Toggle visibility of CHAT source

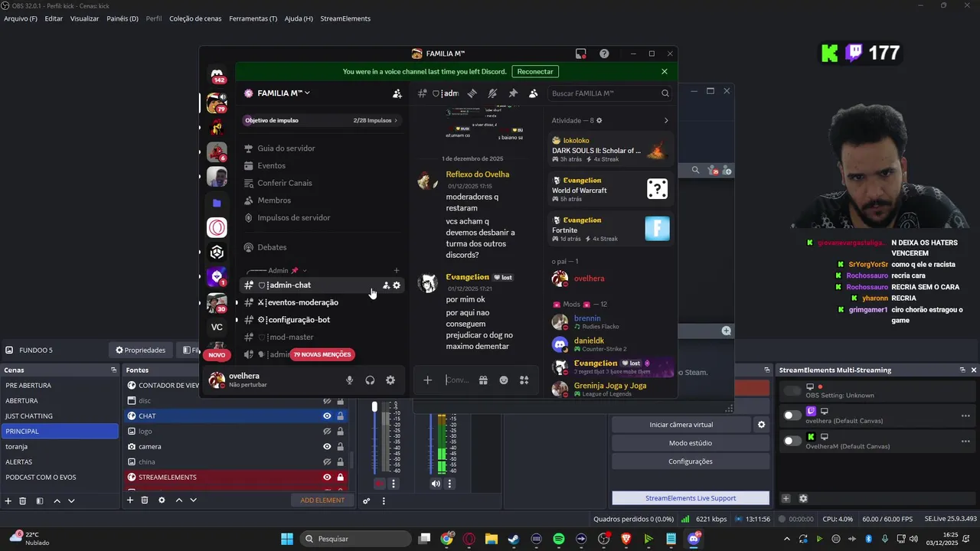[x=327, y=416]
